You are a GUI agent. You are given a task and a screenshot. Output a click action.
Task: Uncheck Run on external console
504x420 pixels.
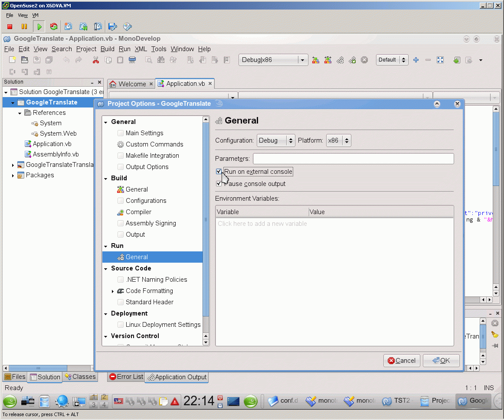[219, 172]
